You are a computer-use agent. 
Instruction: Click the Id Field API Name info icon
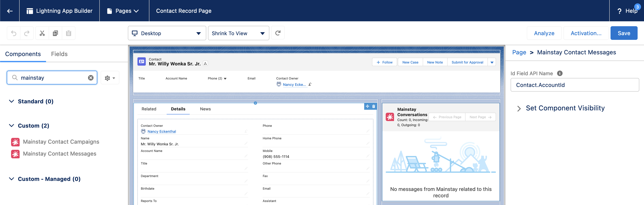[560, 73]
